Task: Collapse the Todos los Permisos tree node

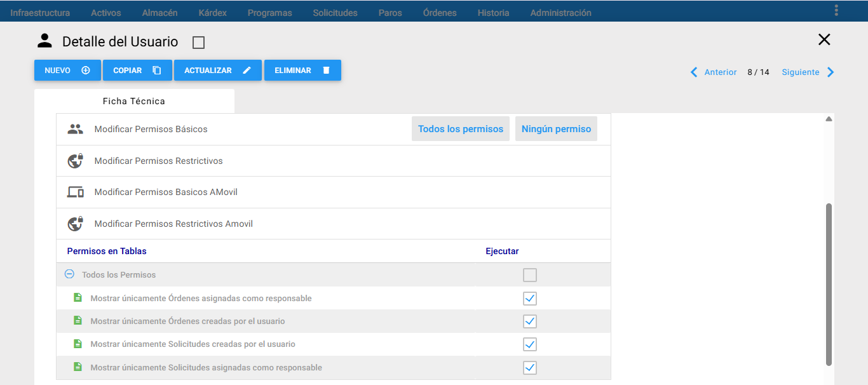Action: pyautogui.click(x=69, y=274)
